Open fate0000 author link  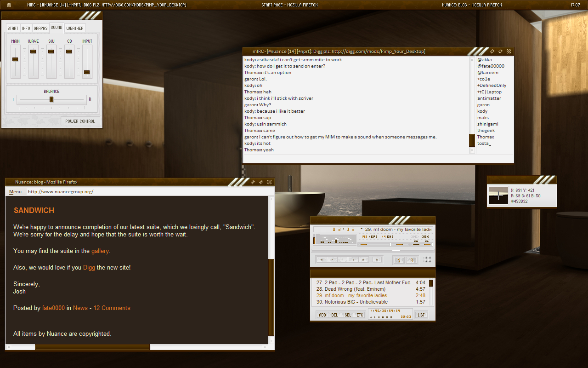tap(53, 308)
